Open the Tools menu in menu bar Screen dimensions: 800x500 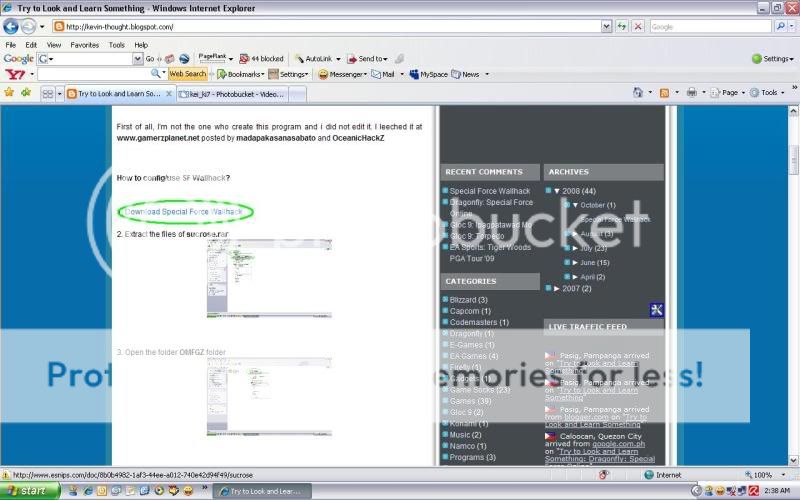click(116, 45)
